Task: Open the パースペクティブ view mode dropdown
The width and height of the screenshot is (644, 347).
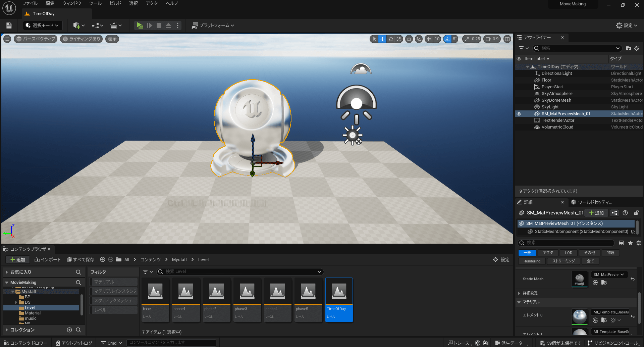Action: tap(36, 39)
